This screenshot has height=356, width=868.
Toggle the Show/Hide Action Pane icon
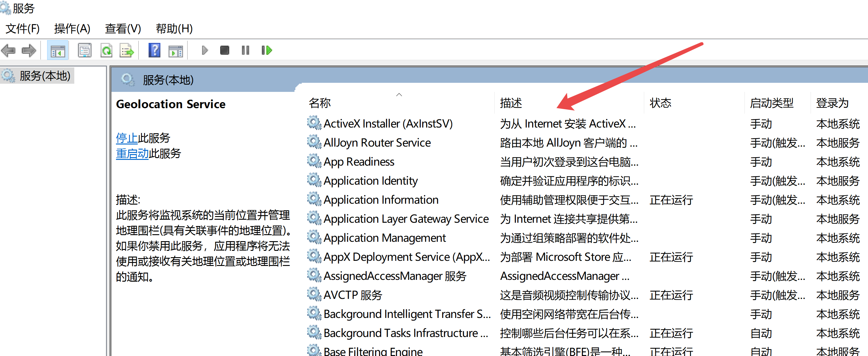pyautogui.click(x=175, y=50)
